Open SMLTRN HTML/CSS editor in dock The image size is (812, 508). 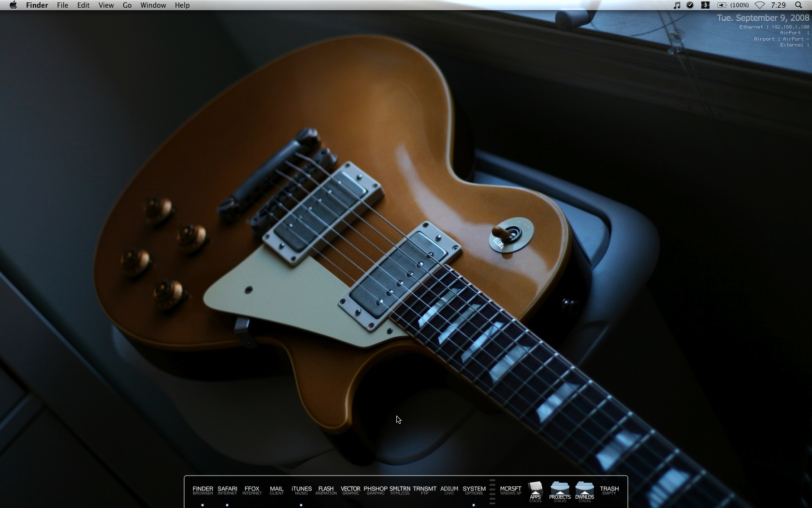coord(400,491)
